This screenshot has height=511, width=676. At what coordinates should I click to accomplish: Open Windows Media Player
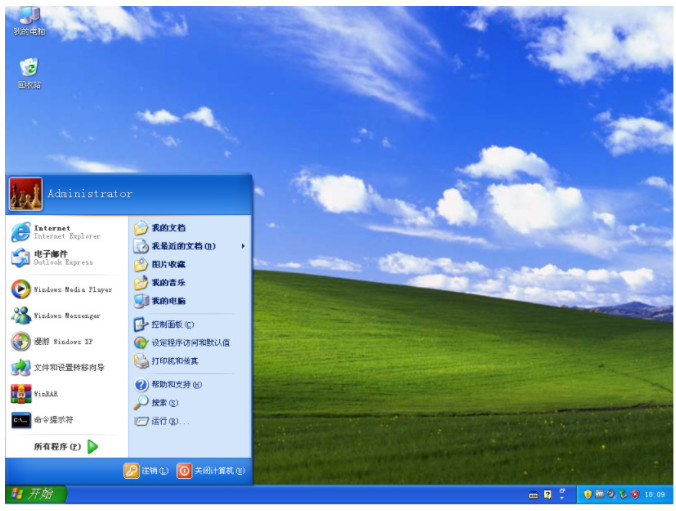point(62,289)
